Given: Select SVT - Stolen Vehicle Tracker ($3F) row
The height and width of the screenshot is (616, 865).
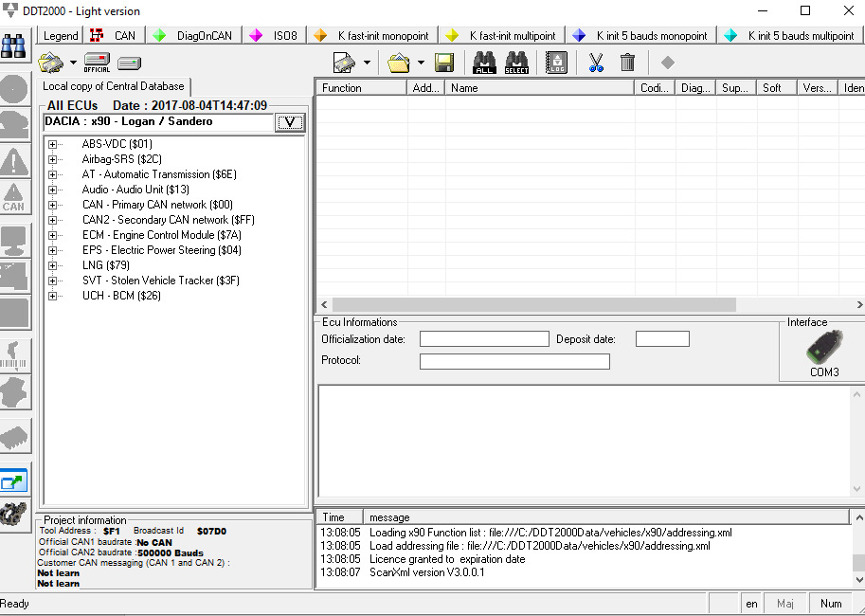Looking at the screenshot, I should [x=160, y=281].
